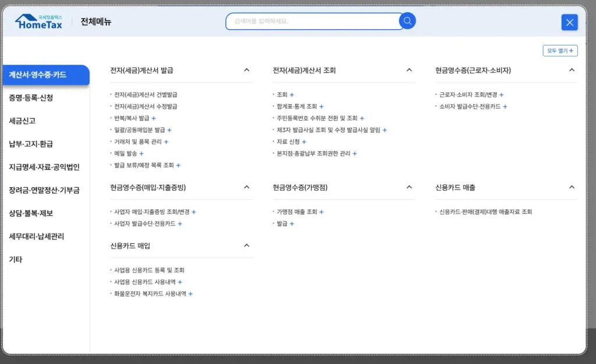The image size is (596, 364).
Task: Expand plus icon next to 거래처 및 품목 관리
Action: (x=166, y=142)
